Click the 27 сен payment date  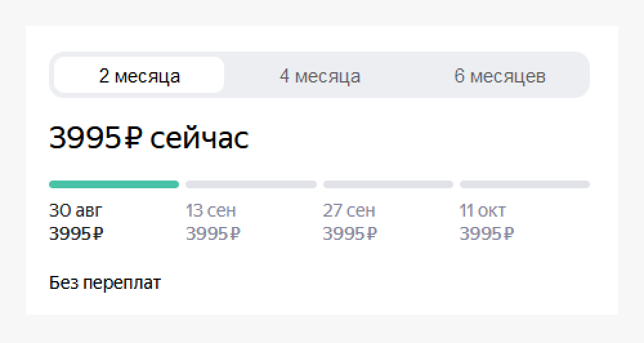(x=348, y=211)
